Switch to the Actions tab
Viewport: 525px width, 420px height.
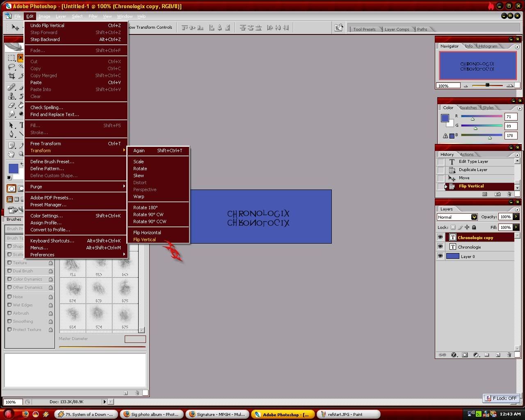467,155
